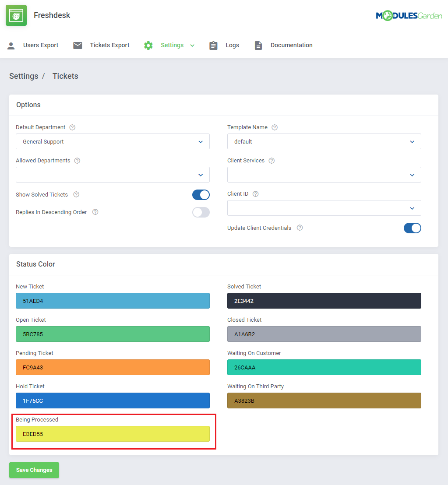Pick color for Waiting On Third Party A3823B
448x485 pixels.
pos(324,401)
